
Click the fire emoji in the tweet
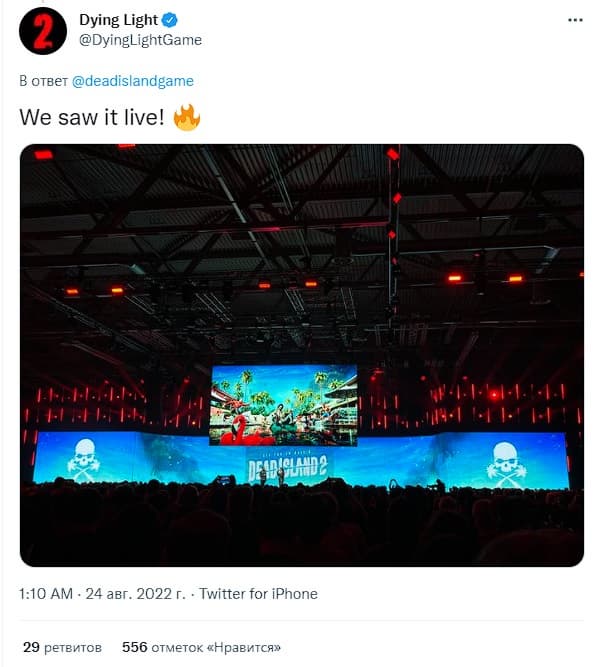coord(187,117)
